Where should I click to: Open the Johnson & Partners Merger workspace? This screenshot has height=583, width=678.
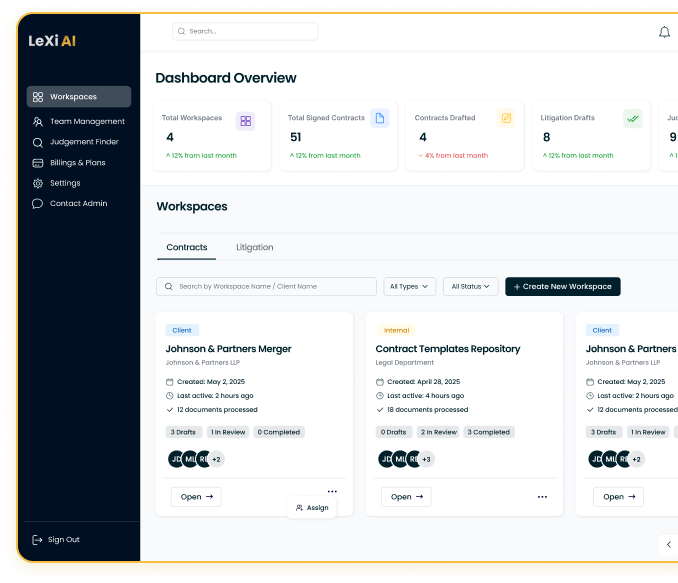(x=196, y=497)
